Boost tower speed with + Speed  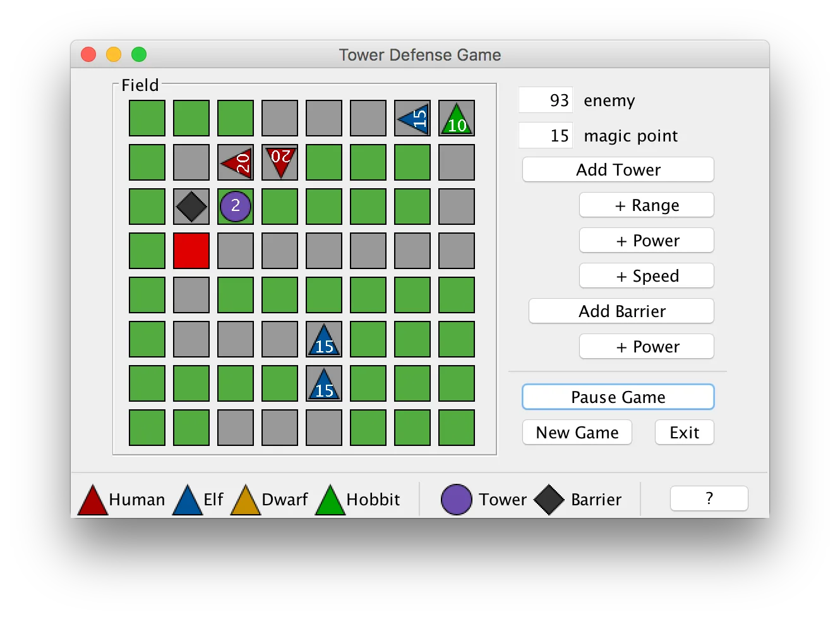tap(647, 276)
